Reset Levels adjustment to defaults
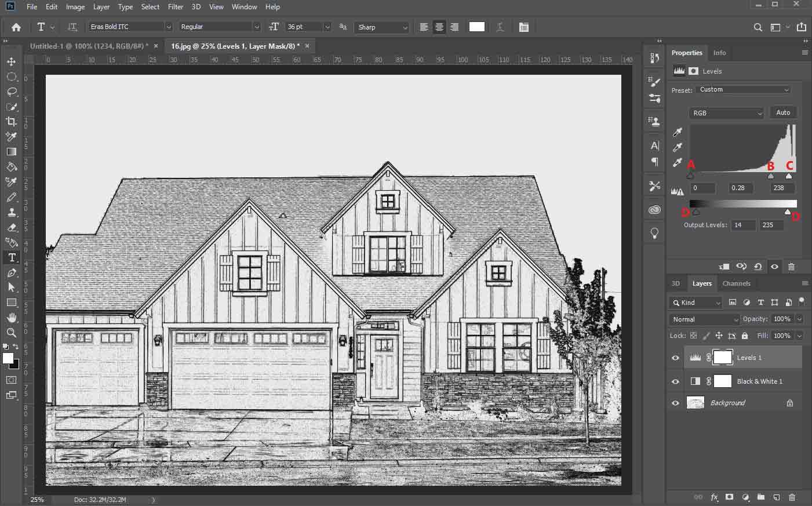 click(758, 267)
